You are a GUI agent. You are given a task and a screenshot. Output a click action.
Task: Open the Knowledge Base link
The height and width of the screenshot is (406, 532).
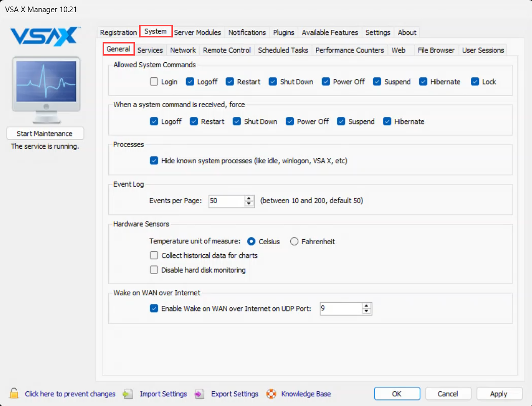click(x=305, y=394)
